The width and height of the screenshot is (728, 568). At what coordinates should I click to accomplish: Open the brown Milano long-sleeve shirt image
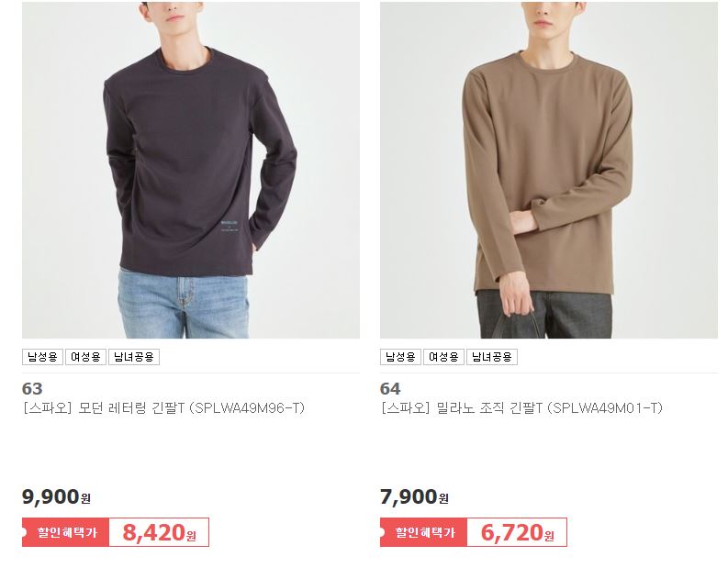pyautogui.click(x=549, y=170)
